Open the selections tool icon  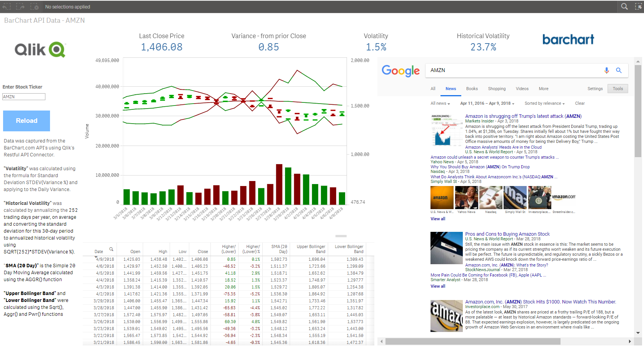638,7
